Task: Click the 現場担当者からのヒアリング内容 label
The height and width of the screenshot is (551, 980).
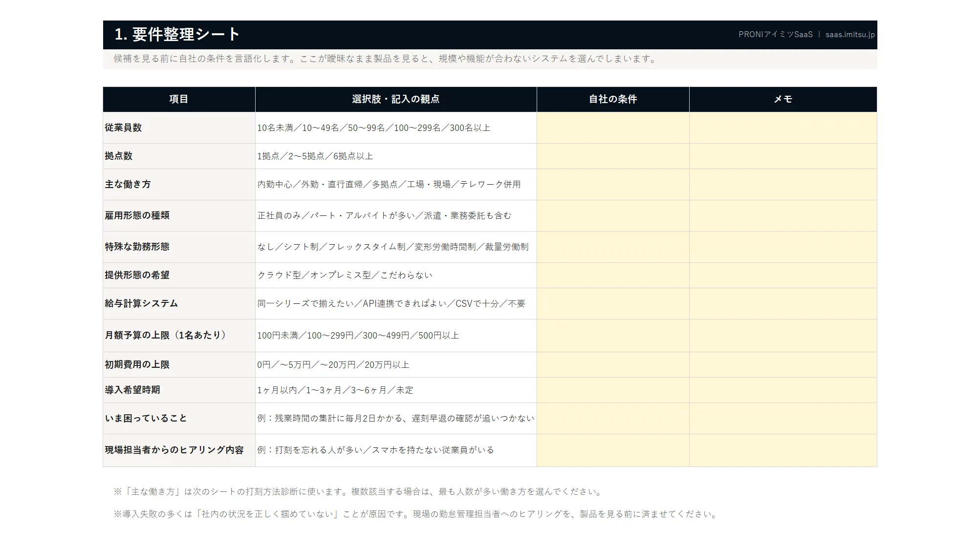Action: (174, 450)
